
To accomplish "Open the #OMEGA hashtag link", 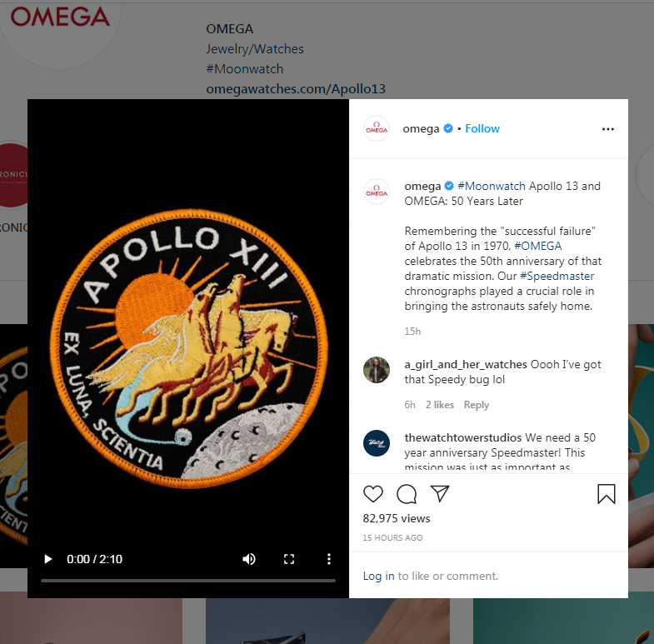I will pos(537,246).
